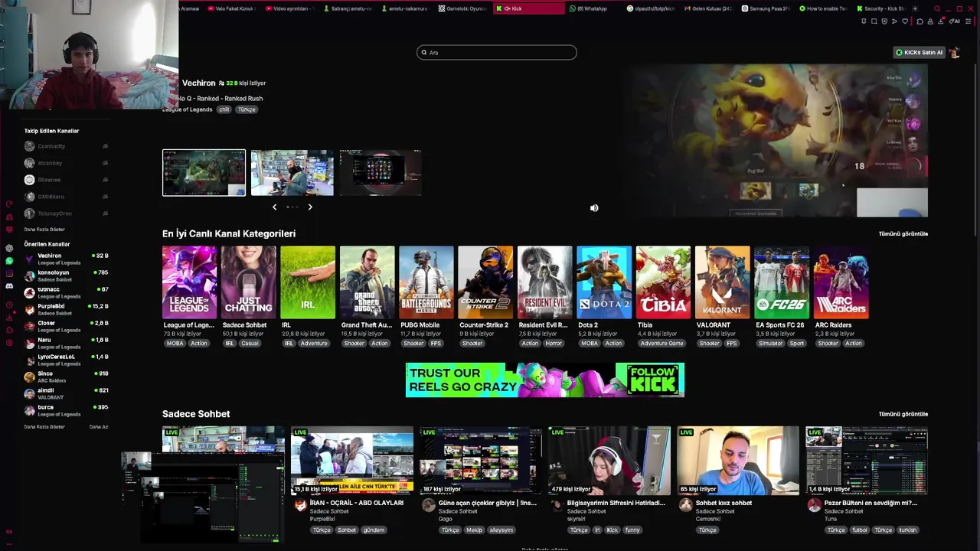Switch to How to enable Tw browser tab
Screen dimensions: 980x551
pyautogui.click(x=823, y=8)
